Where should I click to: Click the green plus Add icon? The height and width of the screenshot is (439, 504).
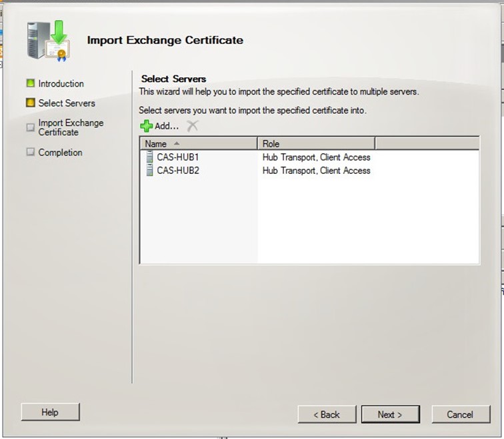(146, 126)
